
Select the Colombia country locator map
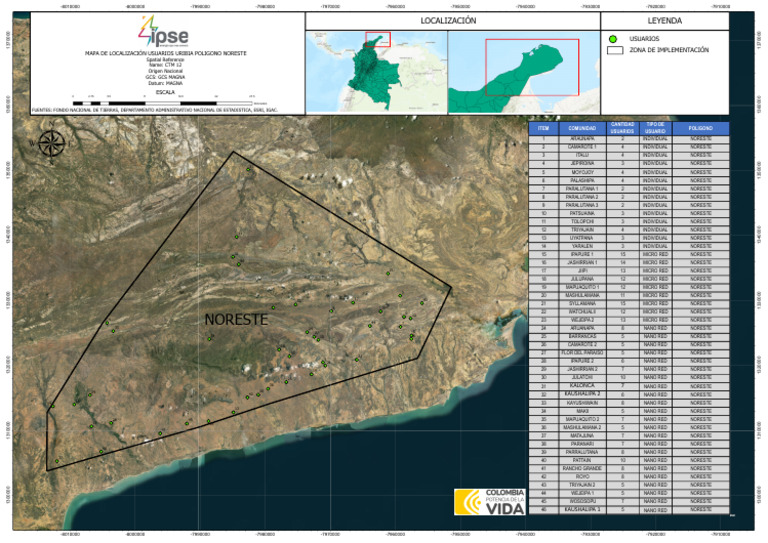coord(376,72)
